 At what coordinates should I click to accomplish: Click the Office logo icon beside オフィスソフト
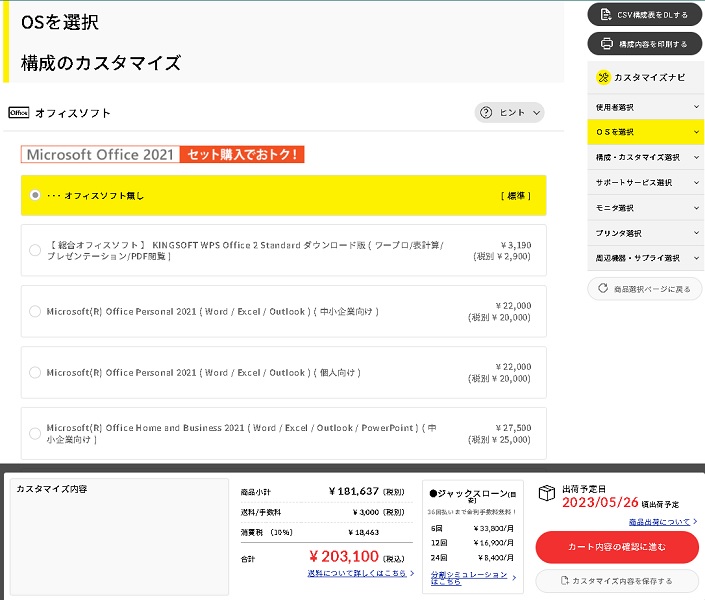point(18,113)
